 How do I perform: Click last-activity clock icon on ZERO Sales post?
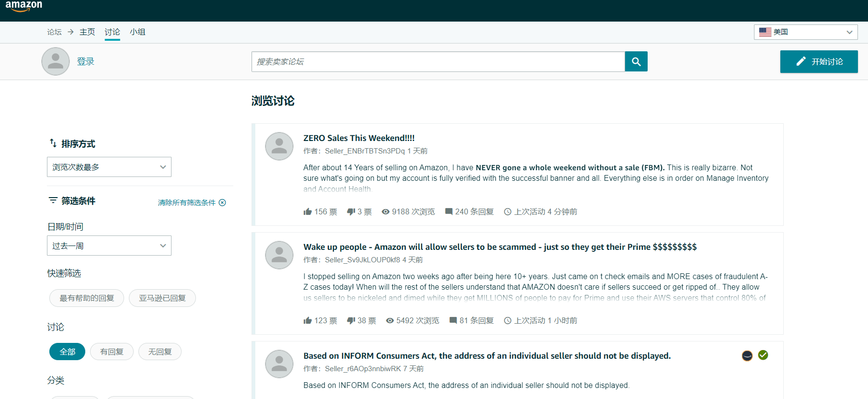tap(508, 211)
